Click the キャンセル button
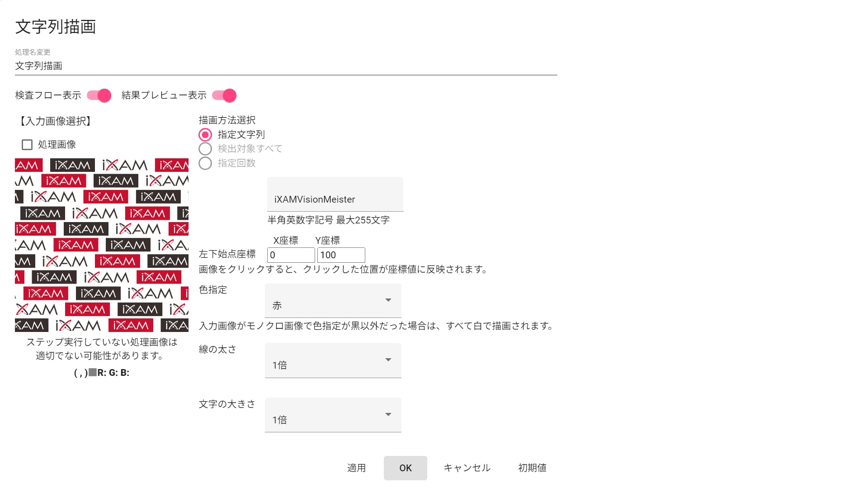 (467, 468)
